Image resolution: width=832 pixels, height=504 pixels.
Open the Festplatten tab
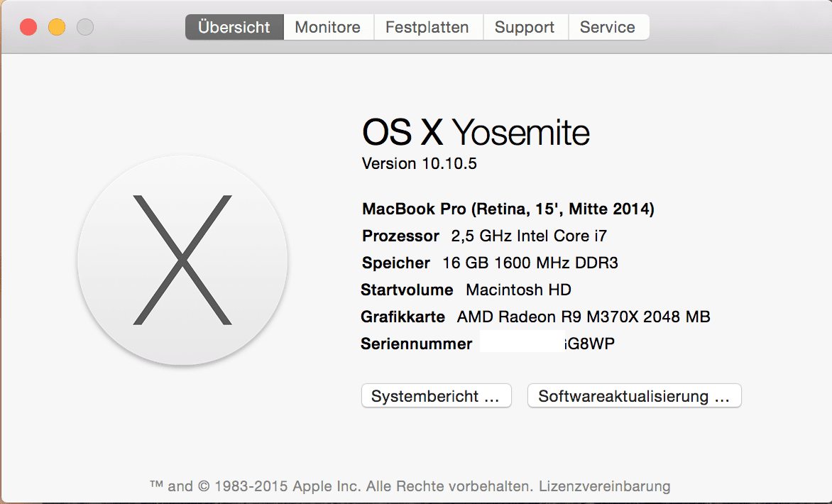click(x=427, y=27)
